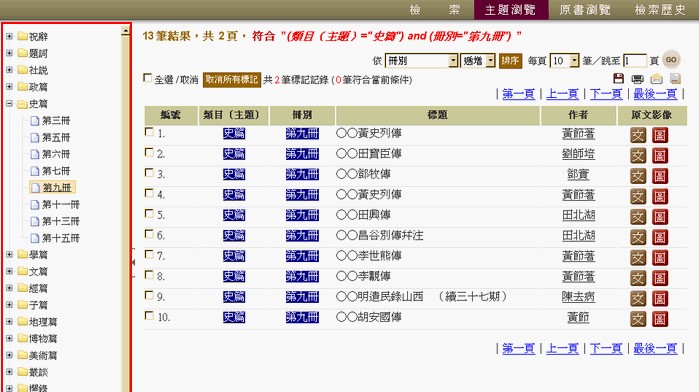Expand the 政篇 folder

pyautogui.click(x=9, y=87)
